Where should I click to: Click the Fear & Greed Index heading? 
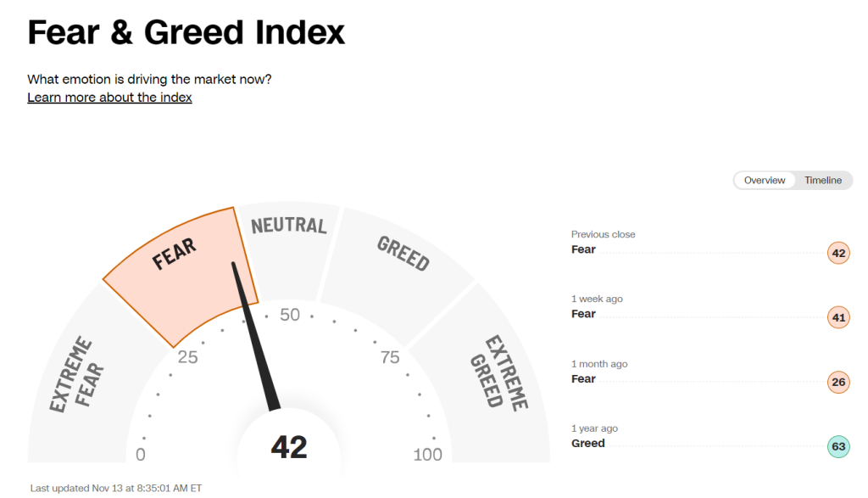(186, 32)
